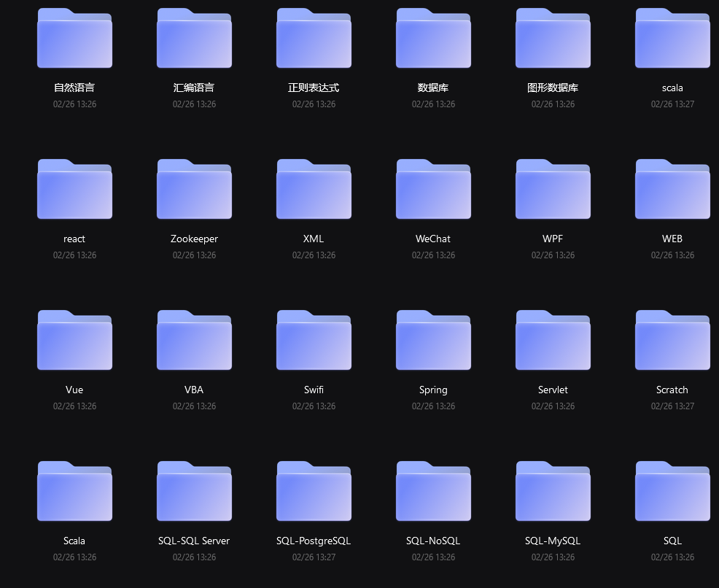Click the 正则表达式 folder icon

pyautogui.click(x=314, y=38)
